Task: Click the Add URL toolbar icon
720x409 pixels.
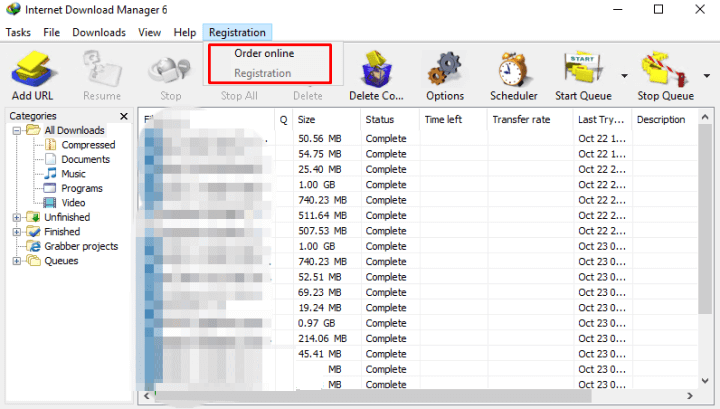Action: click(33, 69)
